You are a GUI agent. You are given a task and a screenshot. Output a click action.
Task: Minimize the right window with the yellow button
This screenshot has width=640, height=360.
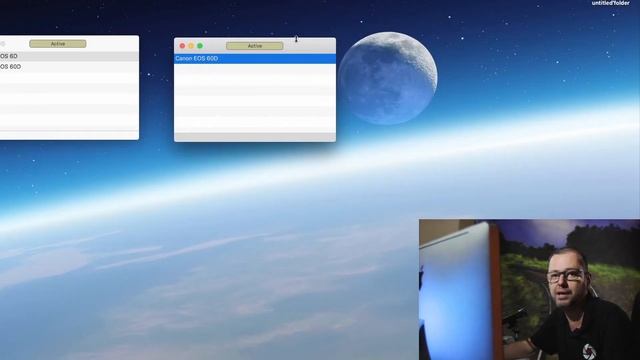(x=191, y=46)
